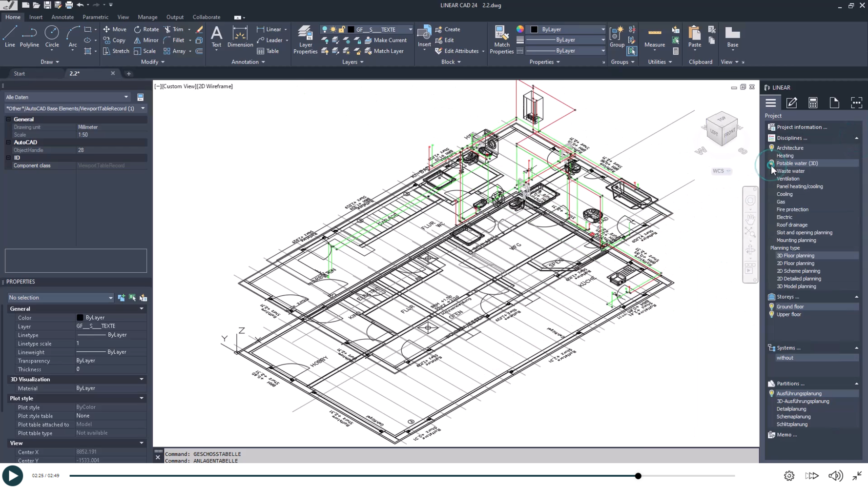Click the Dimension annotation tool

point(240,37)
